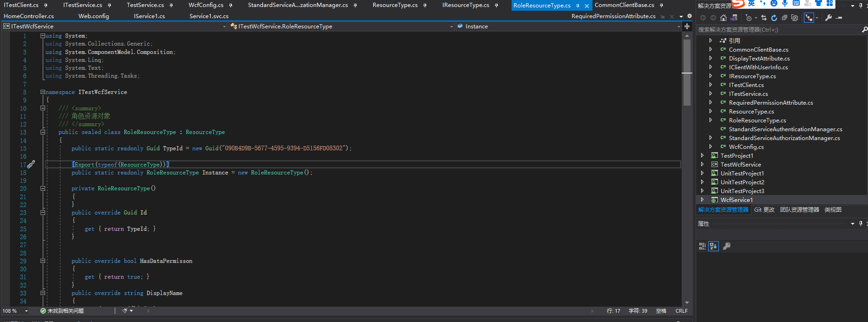
Task: Click search magnifier in Solution Explorer
Action: pos(864,29)
